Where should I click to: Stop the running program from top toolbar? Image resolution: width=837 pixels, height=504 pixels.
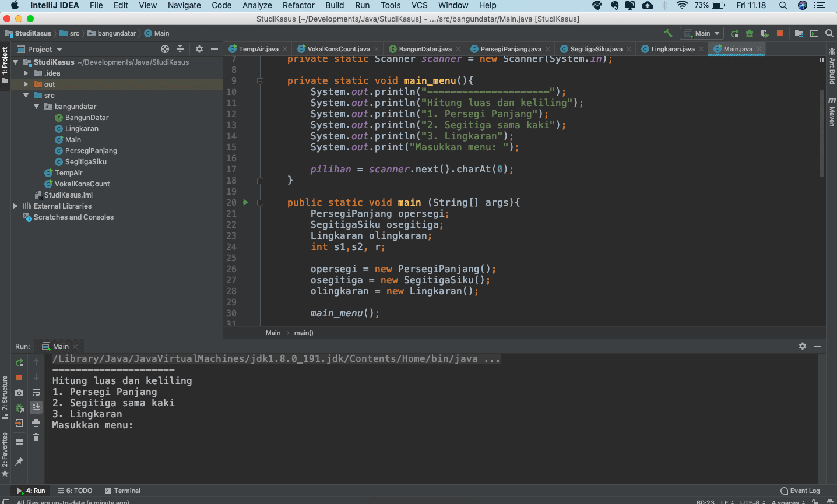coord(780,33)
